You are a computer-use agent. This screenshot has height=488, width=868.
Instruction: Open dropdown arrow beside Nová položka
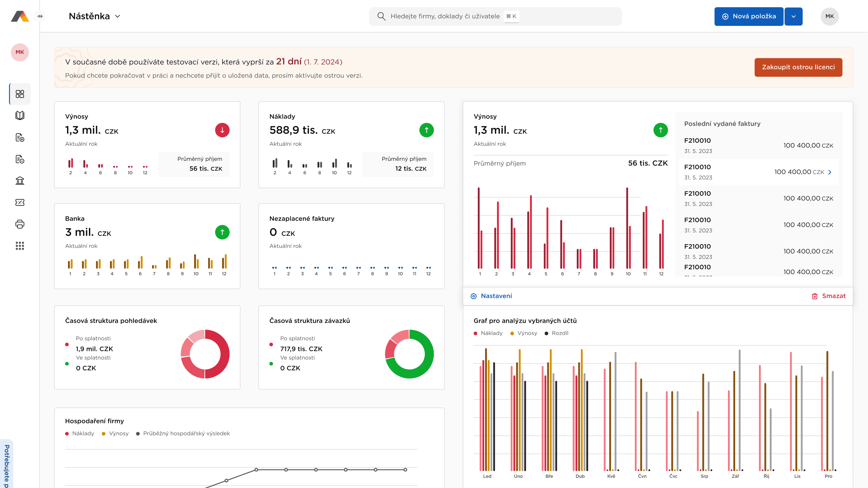click(x=793, y=16)
